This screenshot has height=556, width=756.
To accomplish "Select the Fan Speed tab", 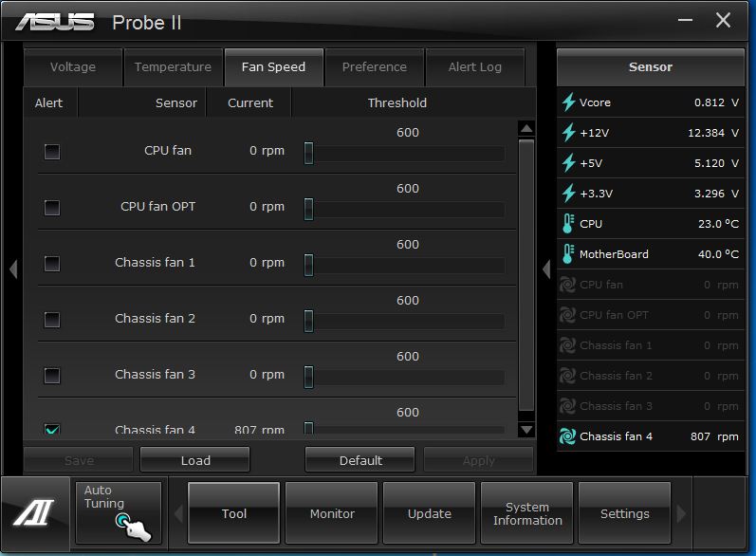I will [273, 67].
